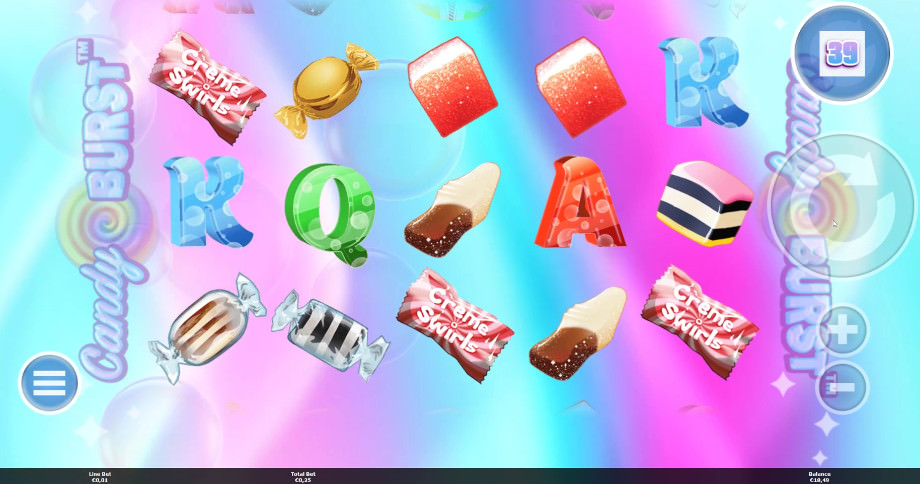The image size is (920, 484).
Task: Spin the reels with the circular arrow button
Action: point(843,206)
